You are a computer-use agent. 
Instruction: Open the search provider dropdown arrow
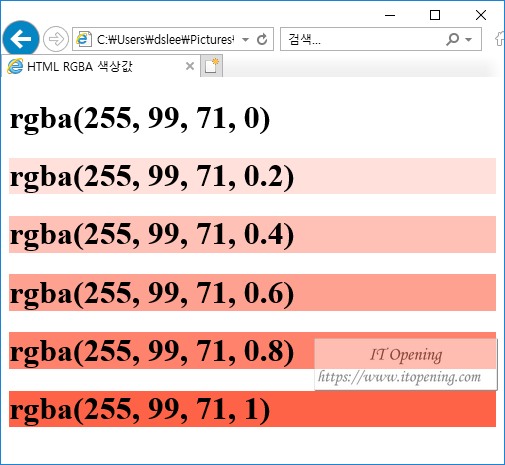coord(469,40)
